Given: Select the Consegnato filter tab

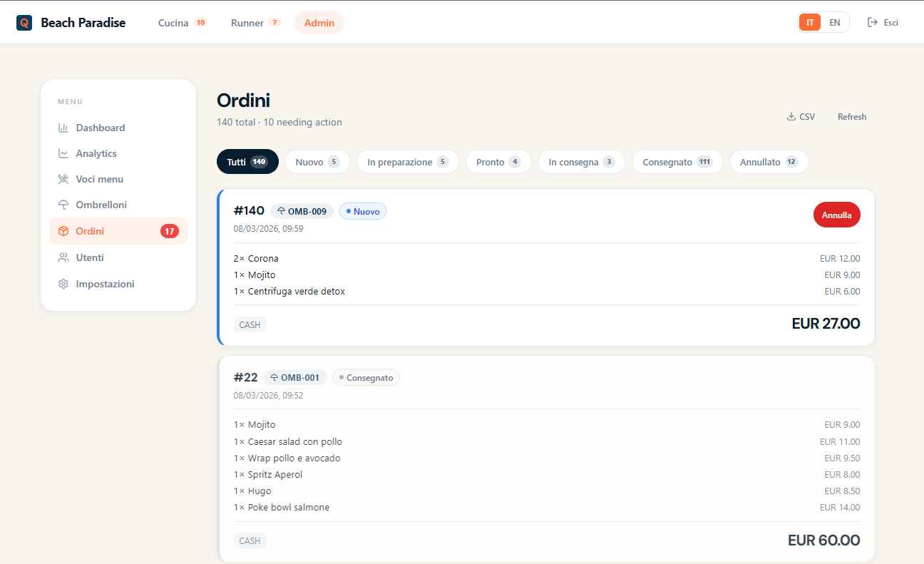Looking at the screenshot, I should 677,162.
